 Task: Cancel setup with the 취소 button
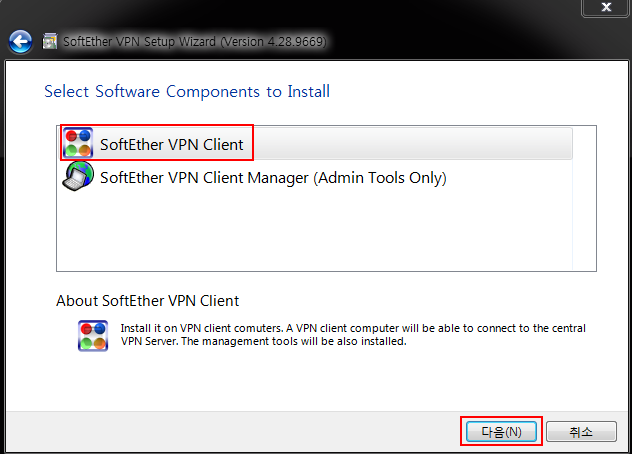(581, 432)
